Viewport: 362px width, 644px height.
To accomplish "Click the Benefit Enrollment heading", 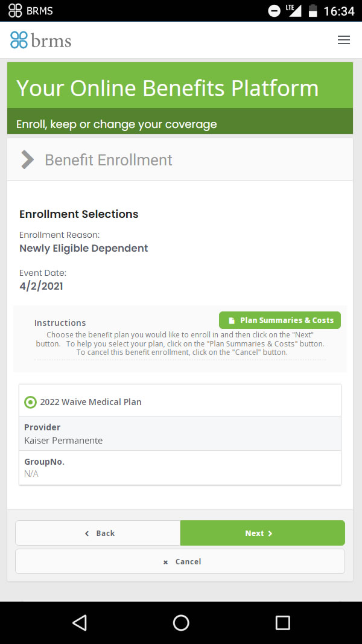I will point(109,160).
